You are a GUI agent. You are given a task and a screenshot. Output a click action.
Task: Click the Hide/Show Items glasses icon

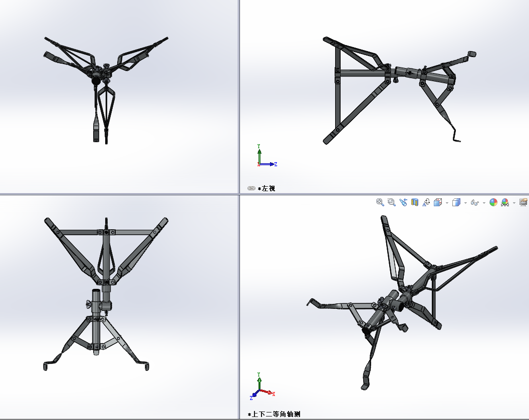click(475, 203)
